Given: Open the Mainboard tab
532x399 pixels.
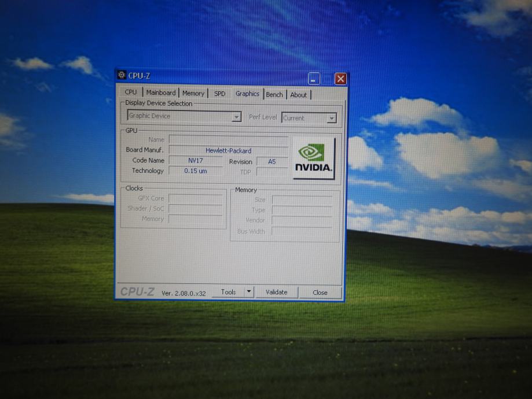Looking at the screenshot, I should tap(161, 93).
